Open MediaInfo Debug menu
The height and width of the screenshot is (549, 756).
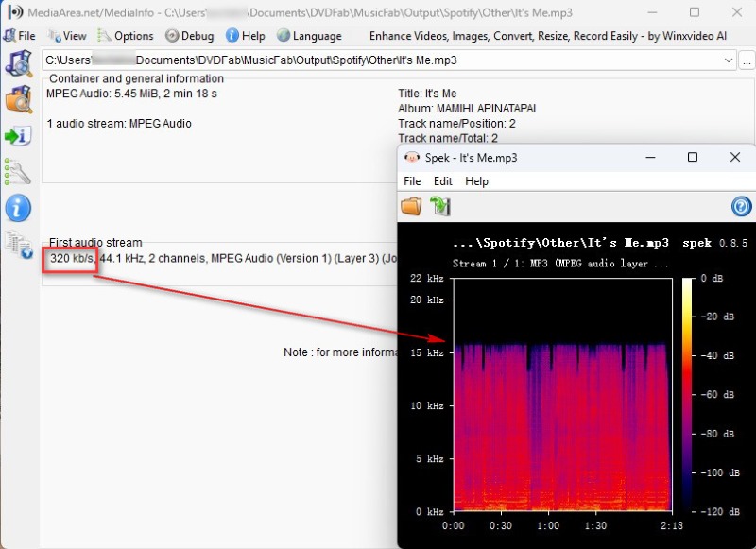190,36
